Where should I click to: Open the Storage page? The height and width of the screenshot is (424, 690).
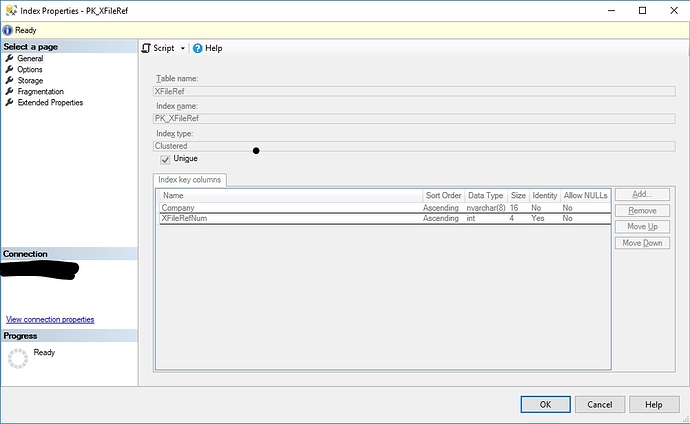pos(30,80)
